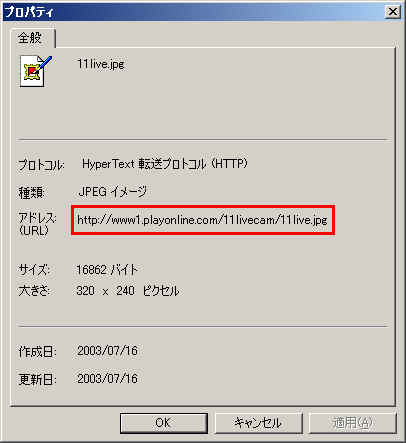Click the JPEG イメージ type value
The height and width of the screenshot is (443, 406).
(x=112, y=192)
